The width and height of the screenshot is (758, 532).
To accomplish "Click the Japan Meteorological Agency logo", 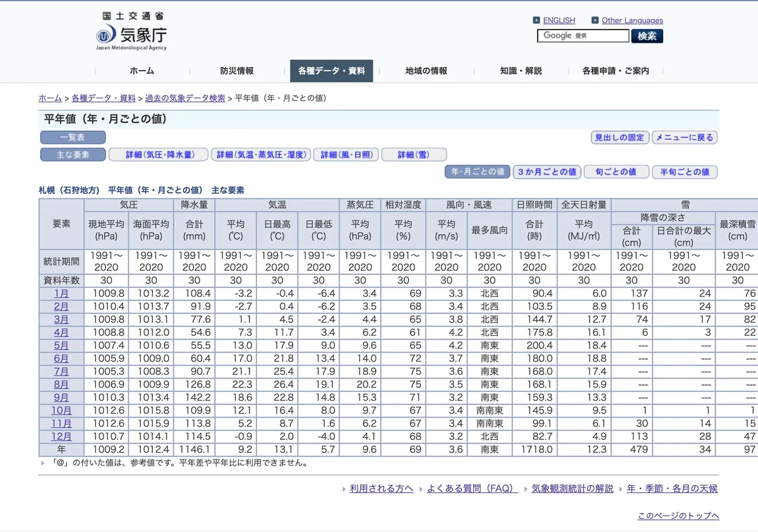I will pos(131,32).
